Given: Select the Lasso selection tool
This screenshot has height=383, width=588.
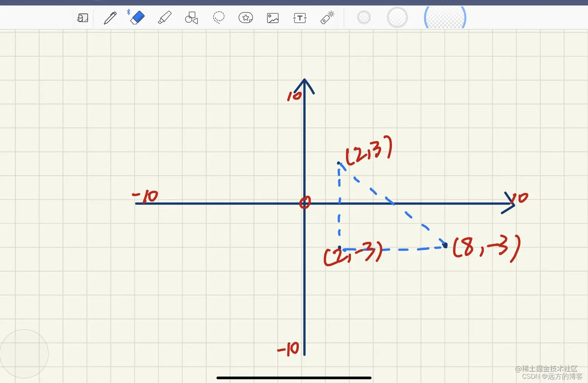Looking at the screenshot, I should coord(219,18).
